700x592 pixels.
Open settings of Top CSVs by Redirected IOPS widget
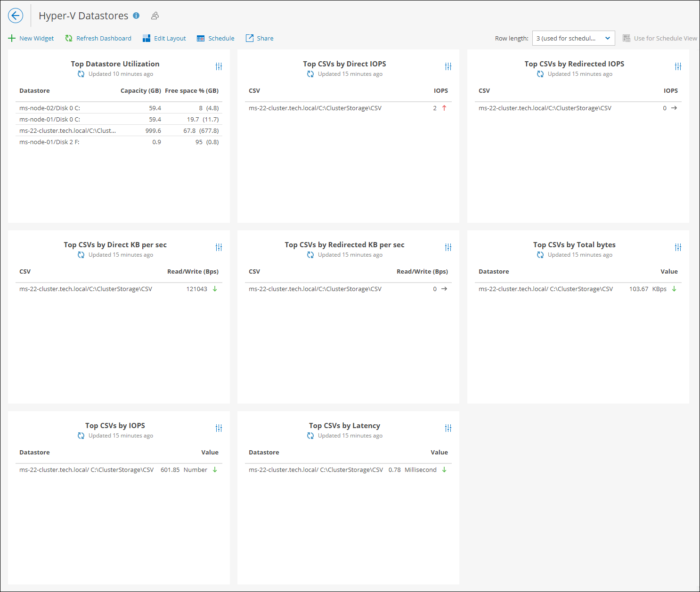click(678, 66)
